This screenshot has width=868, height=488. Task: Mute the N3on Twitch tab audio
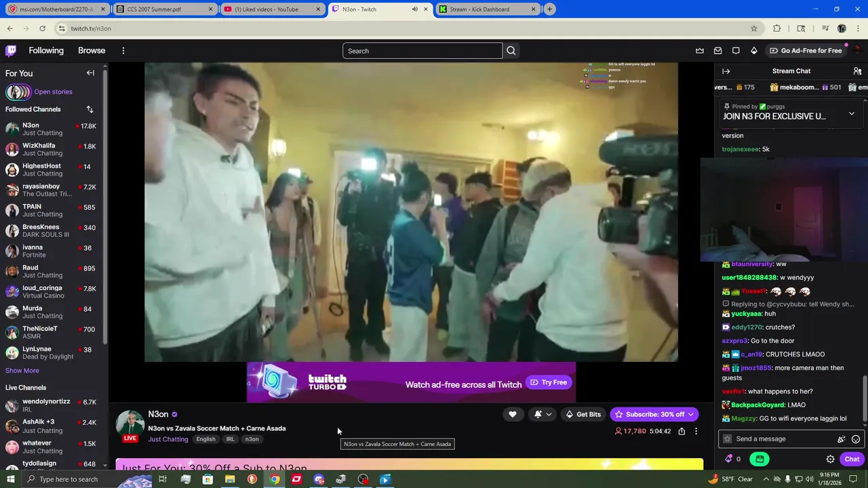tap(414, 9)
